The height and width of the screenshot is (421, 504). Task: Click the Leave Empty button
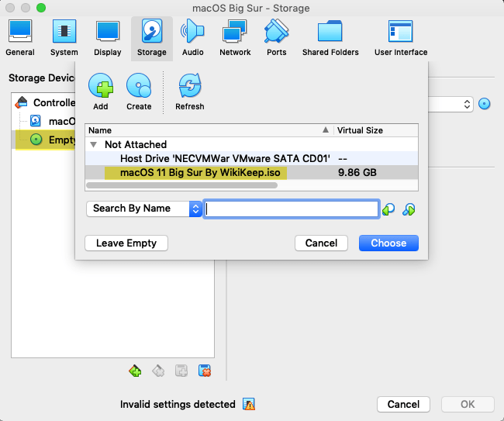126,243
